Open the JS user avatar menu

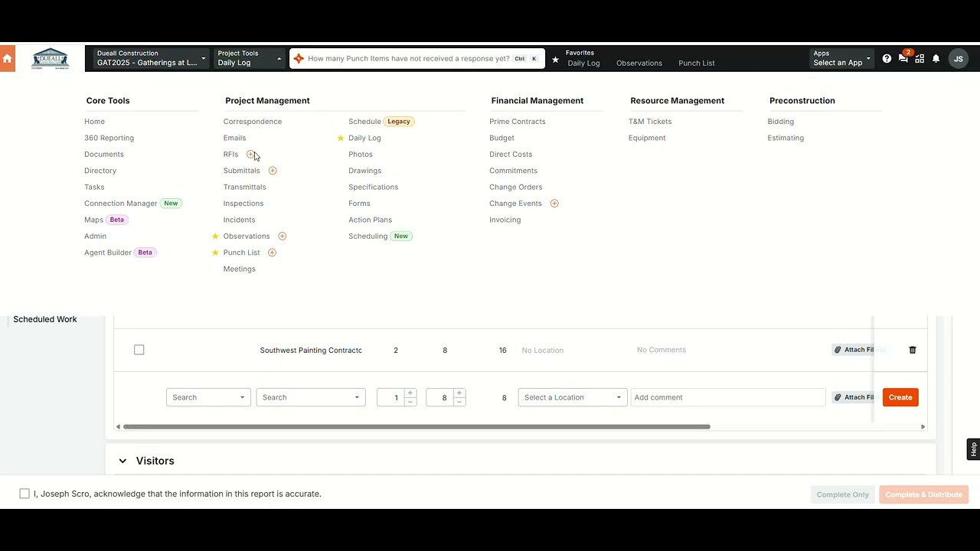coord(958,59)
